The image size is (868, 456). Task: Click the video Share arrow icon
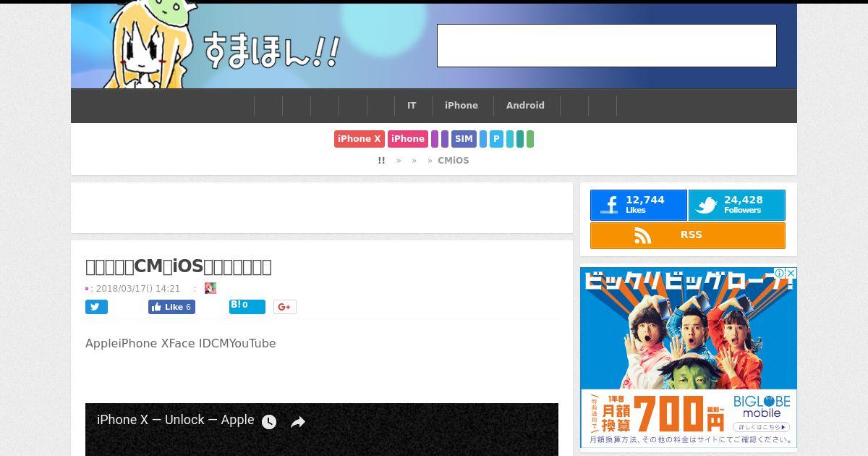tap(298, 422)
